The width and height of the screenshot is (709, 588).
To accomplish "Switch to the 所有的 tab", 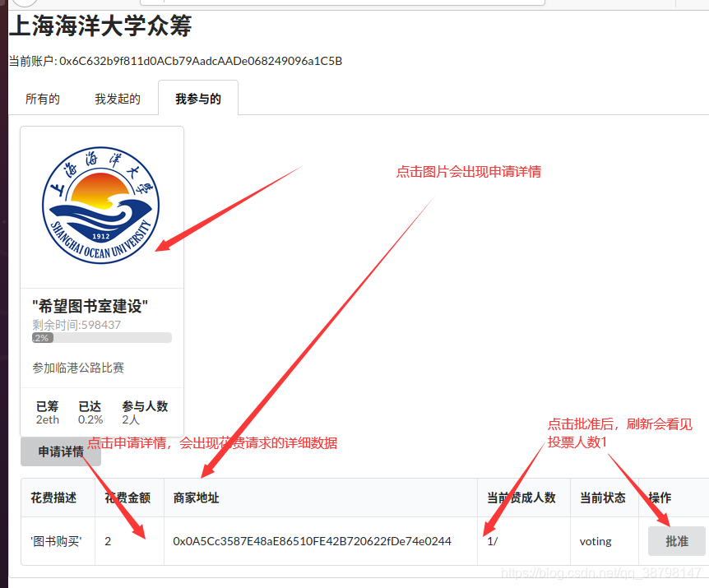I will 43,99.
